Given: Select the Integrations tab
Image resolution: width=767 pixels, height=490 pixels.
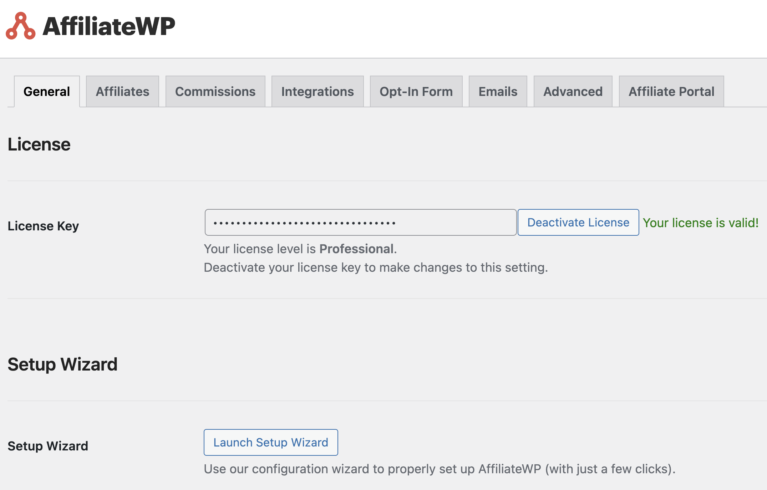Looking at the screenshot, I should [x=317, y=91].
